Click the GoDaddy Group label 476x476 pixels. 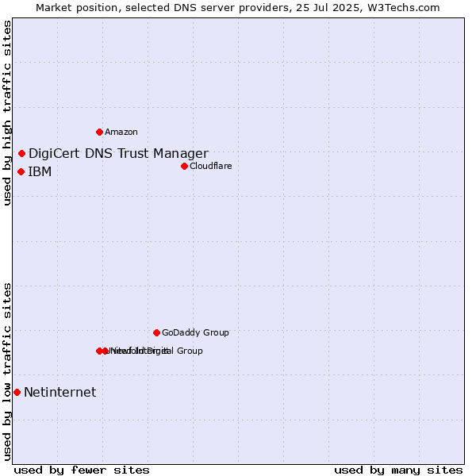pos(195,332)
